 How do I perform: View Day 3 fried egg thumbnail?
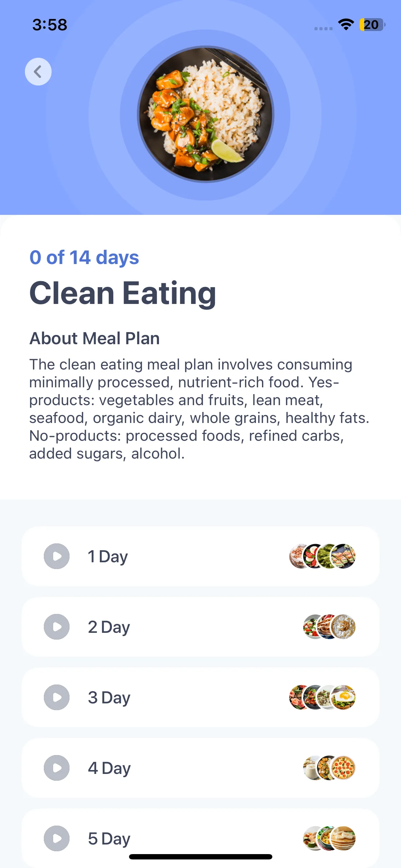[x=343, y=697]
